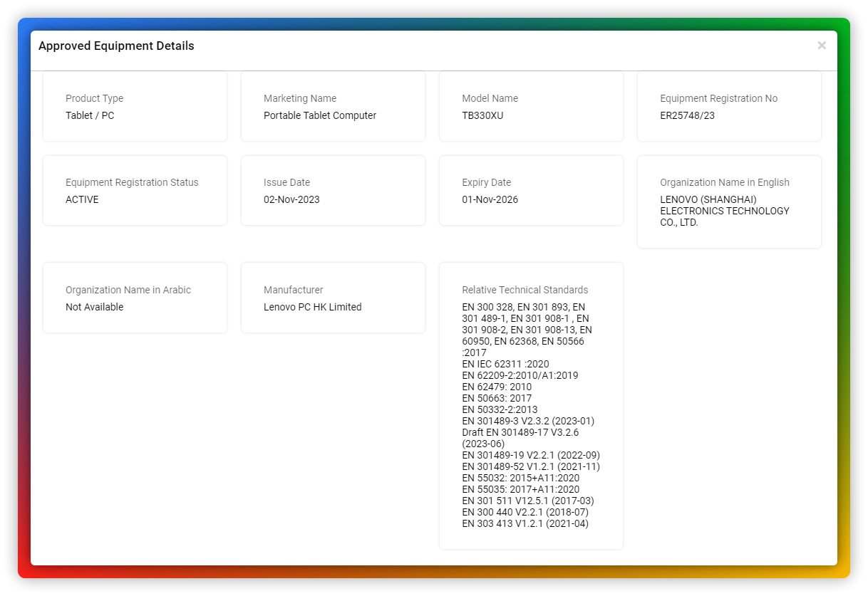Select expiry date '01-Nov-2026'
This screenshot has height=596, width=868.
click(x=490, y=199)
